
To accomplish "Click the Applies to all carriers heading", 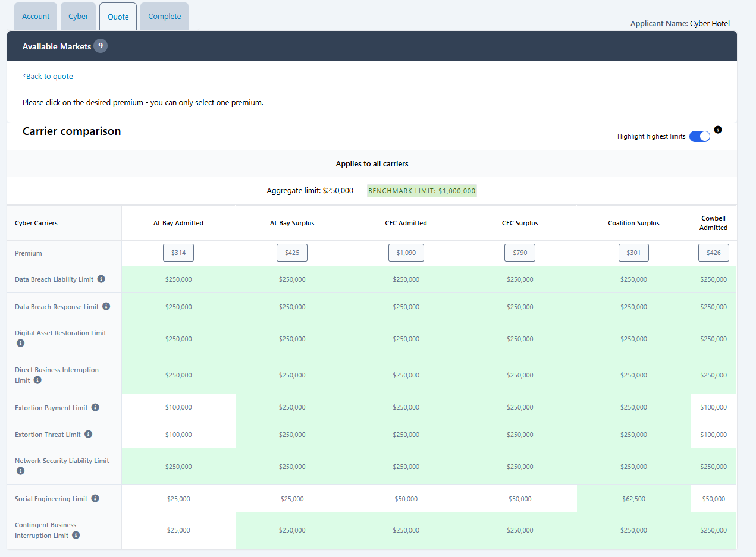I will (372, 163).
